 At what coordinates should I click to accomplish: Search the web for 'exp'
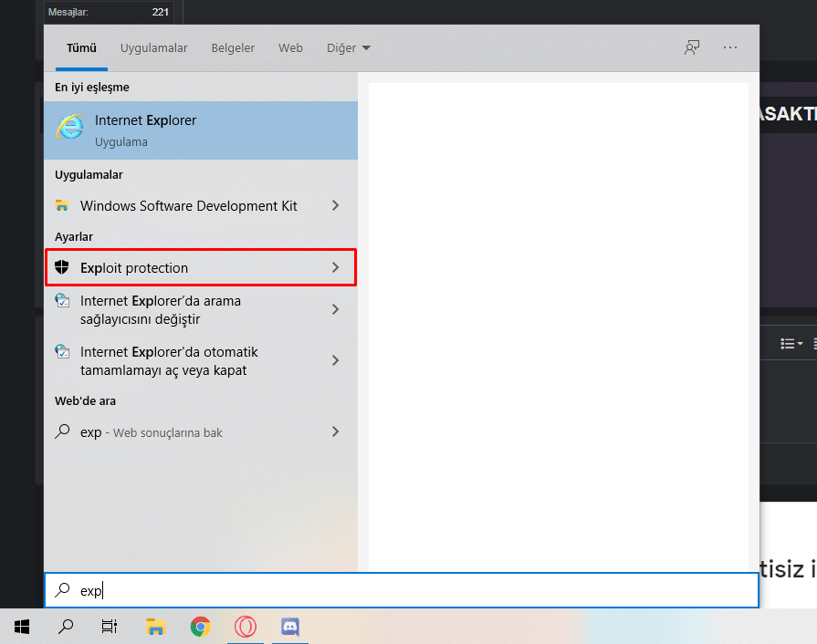tap(201, 432)
